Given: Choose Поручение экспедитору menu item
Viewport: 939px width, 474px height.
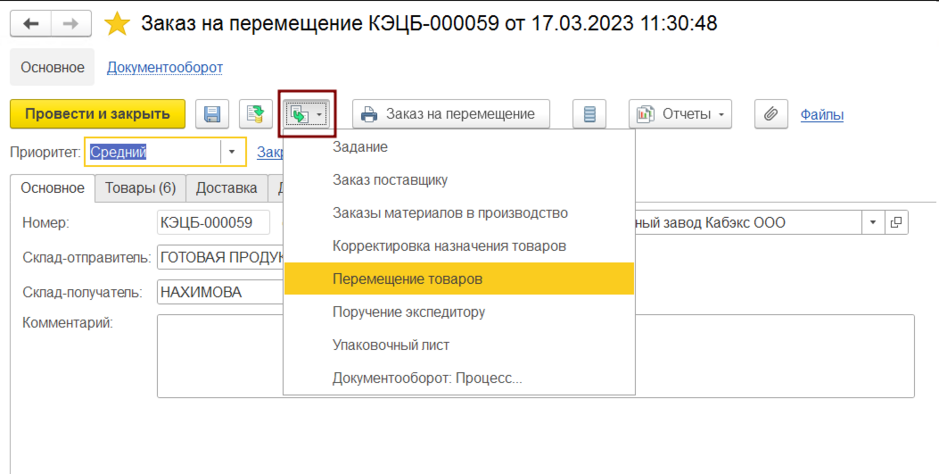Looking at the screenshot, I should tap(459, 312).
